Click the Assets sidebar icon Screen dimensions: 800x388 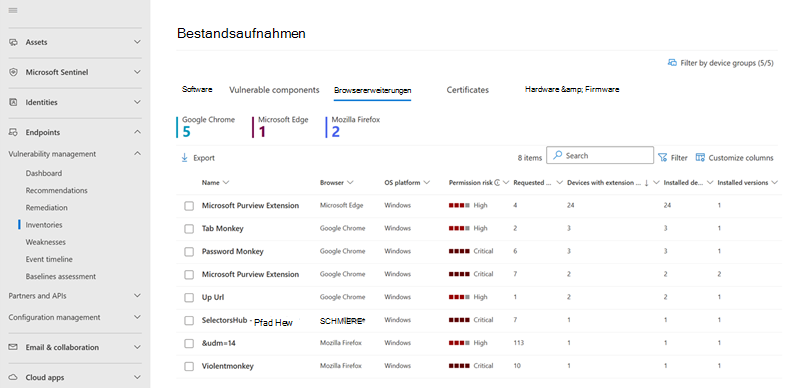[x=14, y=42]
